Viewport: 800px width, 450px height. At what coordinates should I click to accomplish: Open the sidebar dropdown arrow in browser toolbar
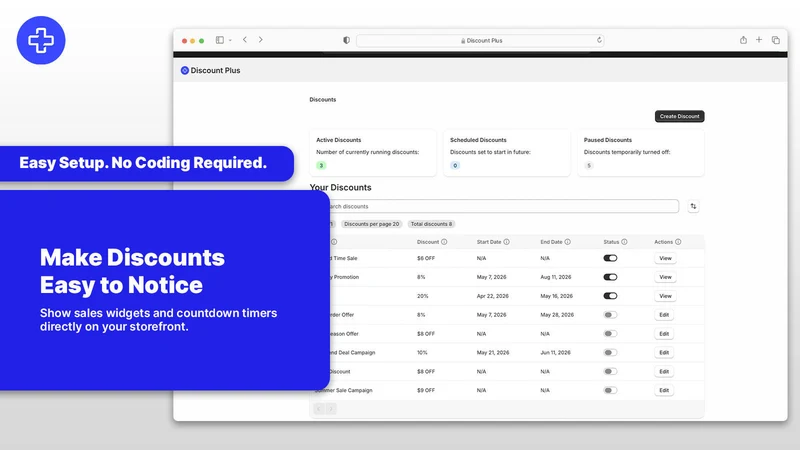pos(230,40)
